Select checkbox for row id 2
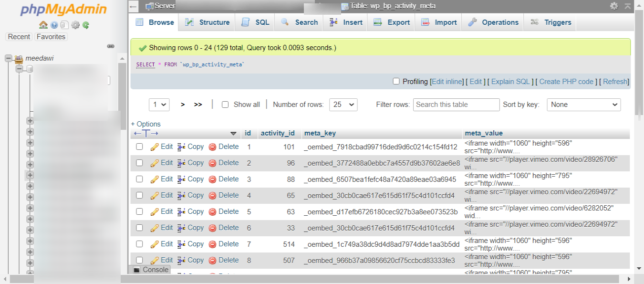This screenshot has height=284, width=644. [139, 163]
